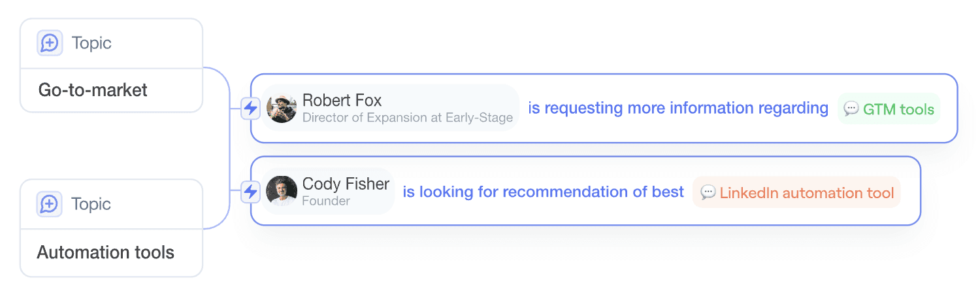The image size is (980, 293).
Task: Click the Cody Fisher name label
Action: 346,184
